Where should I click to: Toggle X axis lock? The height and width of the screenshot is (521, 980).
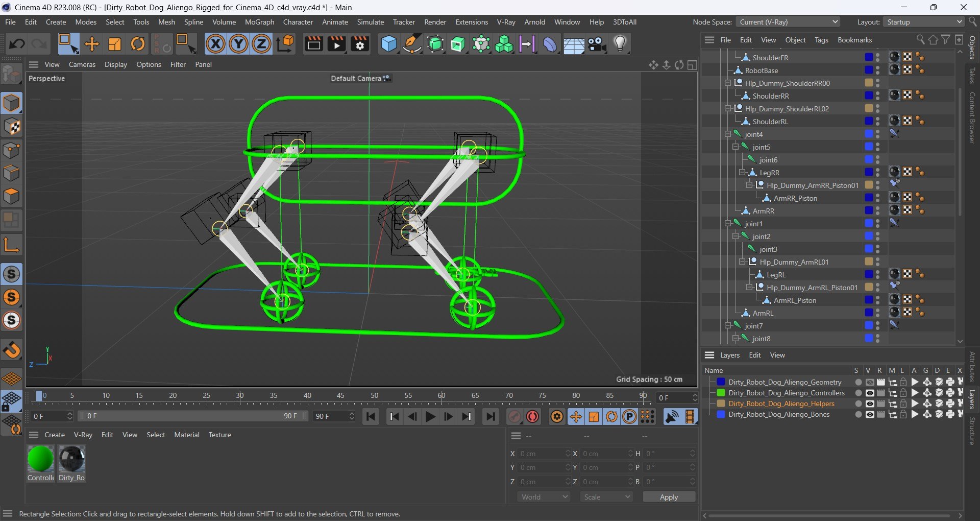pyautogui.click(x=215, y=44)
